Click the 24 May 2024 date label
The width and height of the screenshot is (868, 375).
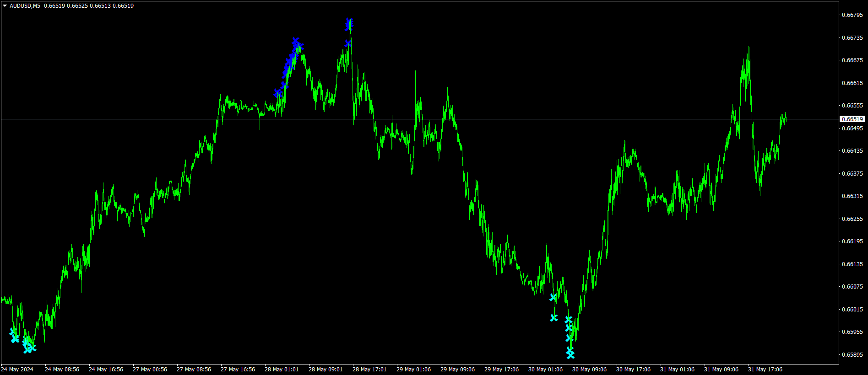pos(17,370)
